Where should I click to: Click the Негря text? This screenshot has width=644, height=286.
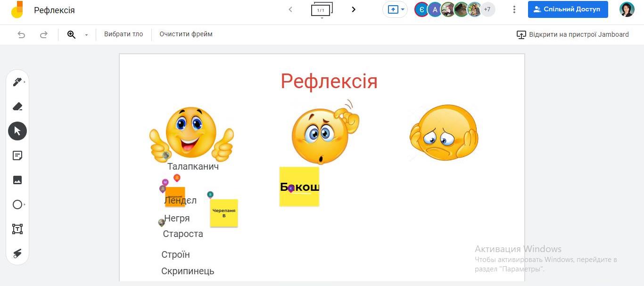point(177,218)
